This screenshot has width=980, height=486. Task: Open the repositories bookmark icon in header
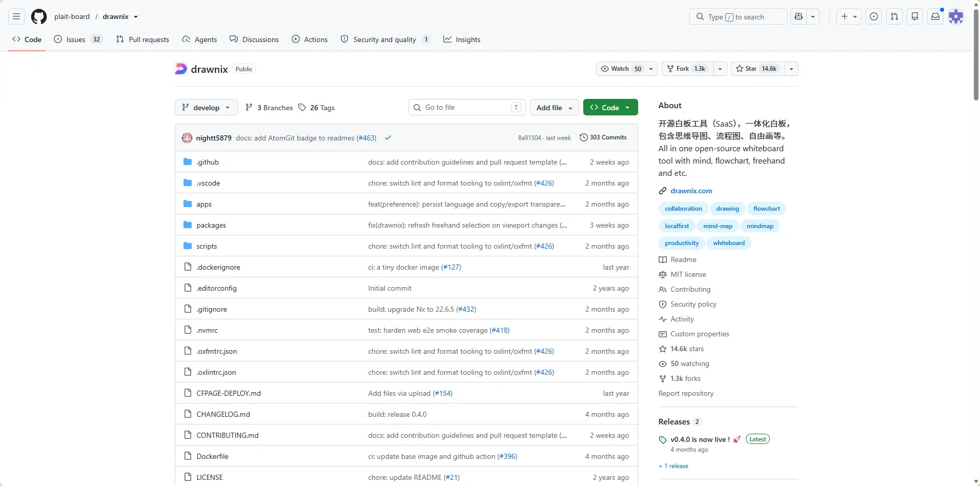click(x=915, y=17)
